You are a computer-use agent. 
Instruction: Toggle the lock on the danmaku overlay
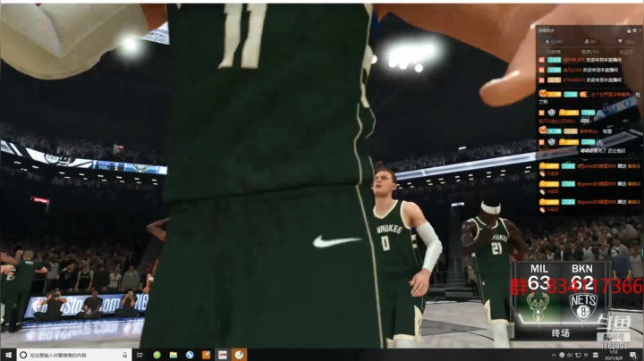pyautogui.click(x=629, y=30)
